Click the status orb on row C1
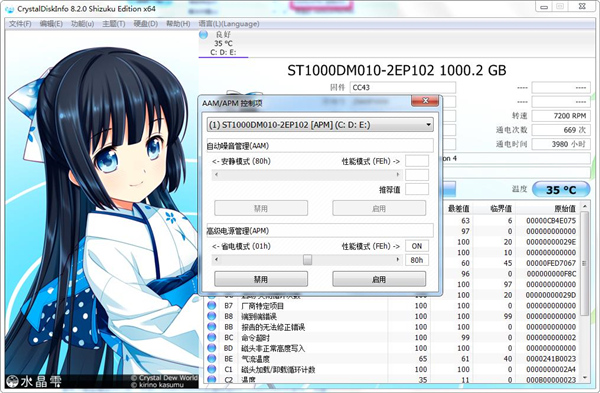The height and width of the screenshot is (393, 600). coord(211,369)
